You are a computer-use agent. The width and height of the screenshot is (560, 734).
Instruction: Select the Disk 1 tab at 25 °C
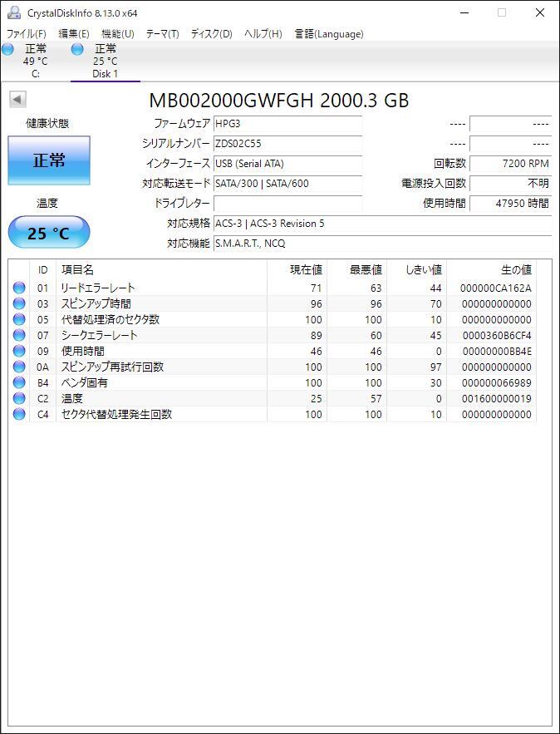point(106,61)
